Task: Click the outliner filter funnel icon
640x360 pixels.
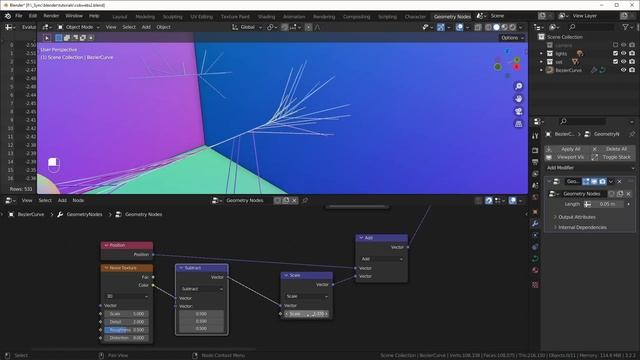Action: coord(625,27)
